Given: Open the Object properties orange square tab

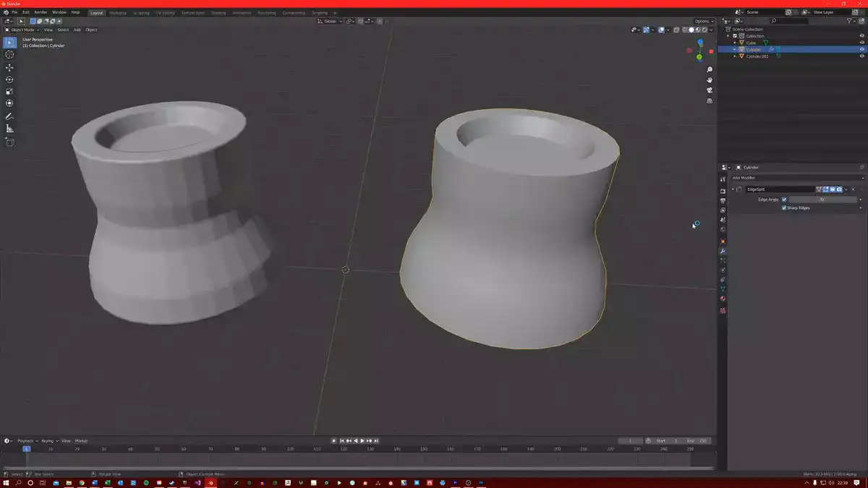Looking at the screenshot, I should click(x=723, y=241).
